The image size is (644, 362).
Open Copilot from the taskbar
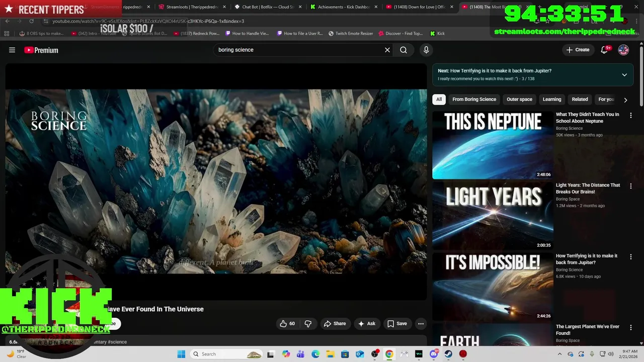tap(286, 354)
